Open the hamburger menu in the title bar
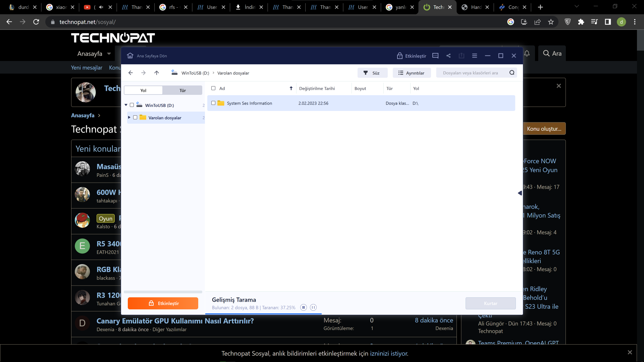The height and width of the screenshot is (362, 644). [474, 56]
